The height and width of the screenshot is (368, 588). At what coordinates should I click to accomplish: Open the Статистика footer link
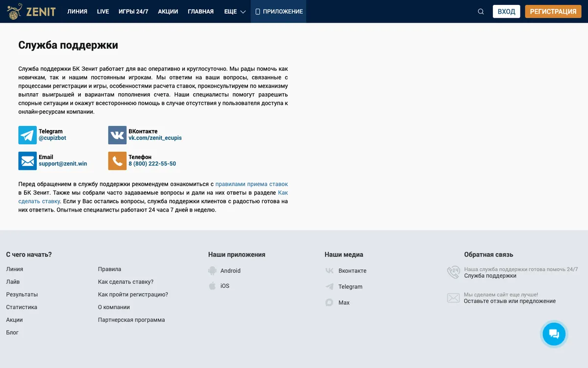click(22, 307)
